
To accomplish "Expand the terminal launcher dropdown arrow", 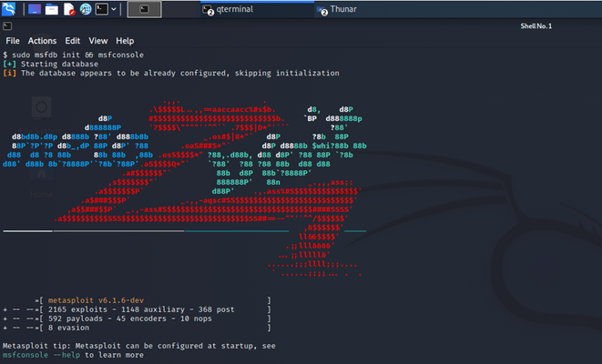I will pos(114,9).
